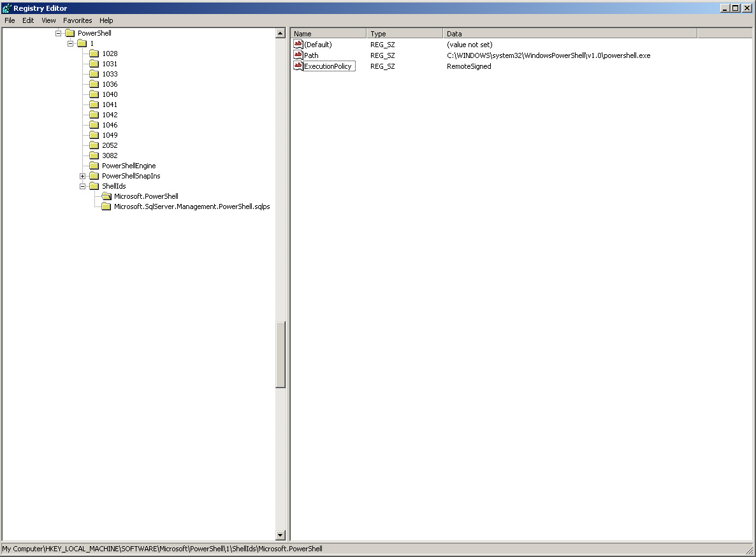756x557 pixels.
Task: Open the View menu
Action: tap(48, 20)
